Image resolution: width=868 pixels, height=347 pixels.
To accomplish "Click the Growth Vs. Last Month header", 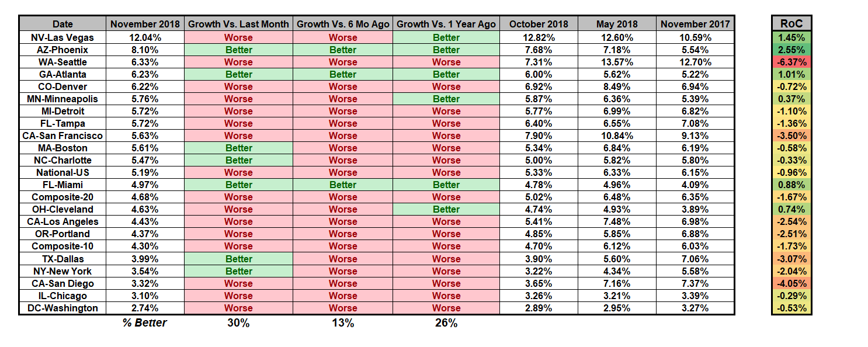I will pos(238,24).
